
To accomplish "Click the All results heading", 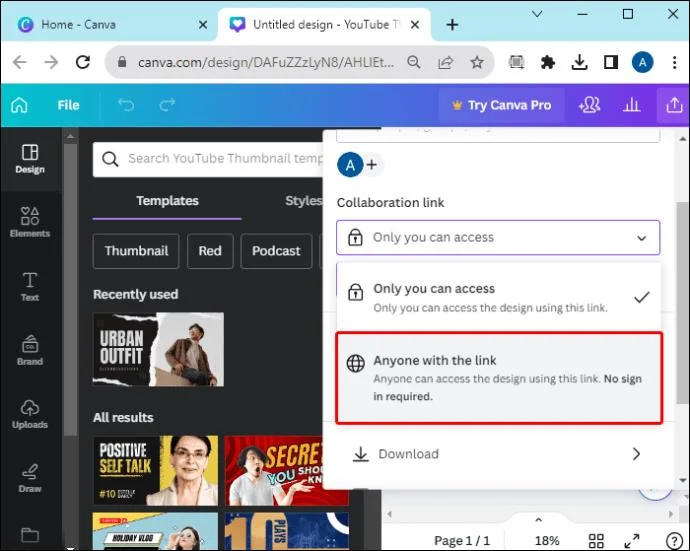I will tap(123, 417).
